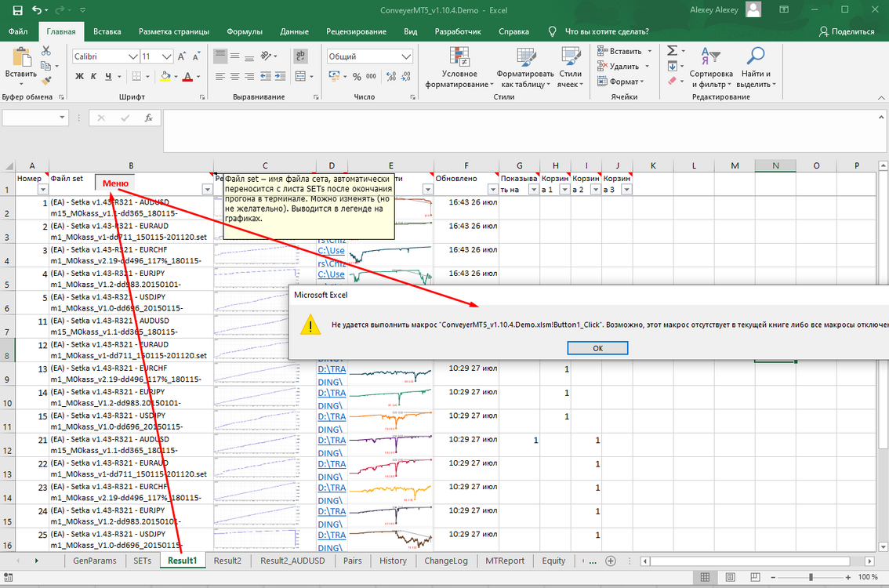The image size is (889, 588).
Task: Click the Name Box input field
Action: point(31,118)
